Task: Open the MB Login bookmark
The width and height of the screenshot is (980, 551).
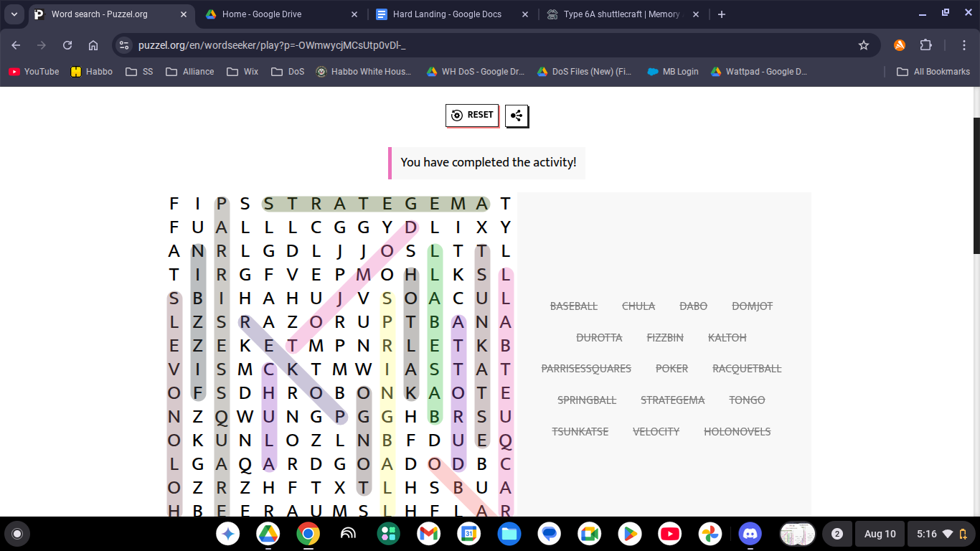Action: point(672,72)
